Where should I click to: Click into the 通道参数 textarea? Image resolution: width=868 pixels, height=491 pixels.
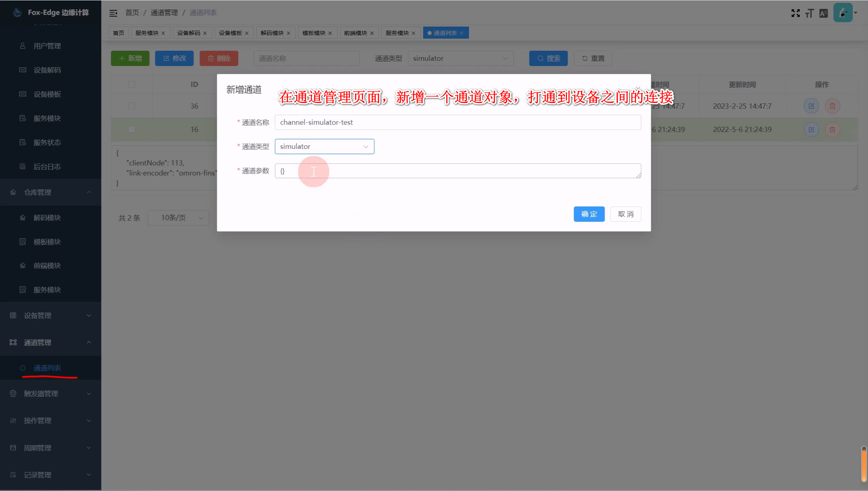point(458,171)
